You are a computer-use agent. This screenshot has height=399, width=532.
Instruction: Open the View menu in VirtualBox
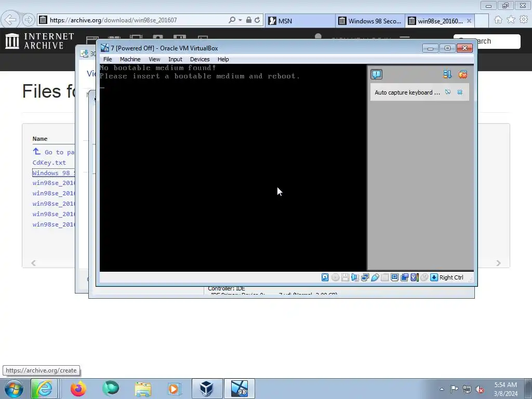click(154, 59)
